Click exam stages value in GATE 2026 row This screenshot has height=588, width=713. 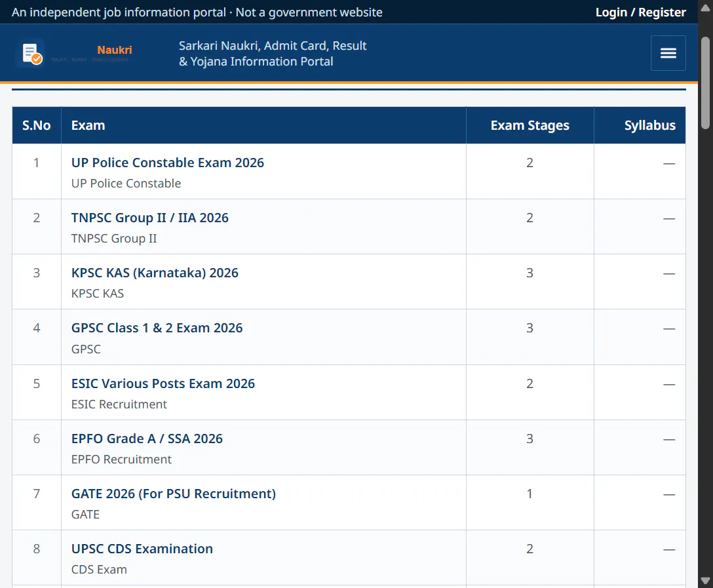coord(530,494)
